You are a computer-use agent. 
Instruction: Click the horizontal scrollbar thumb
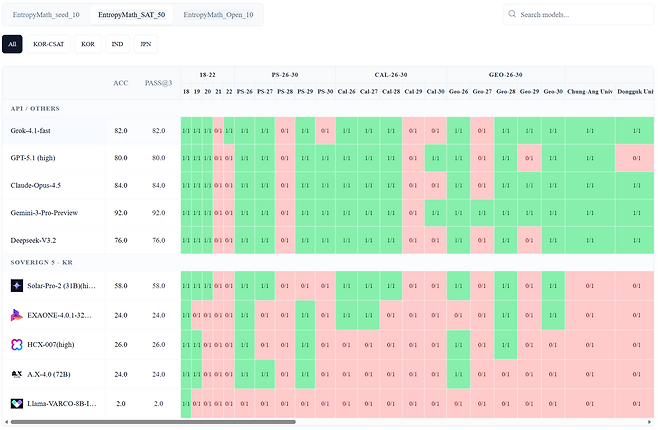[153, 422]
